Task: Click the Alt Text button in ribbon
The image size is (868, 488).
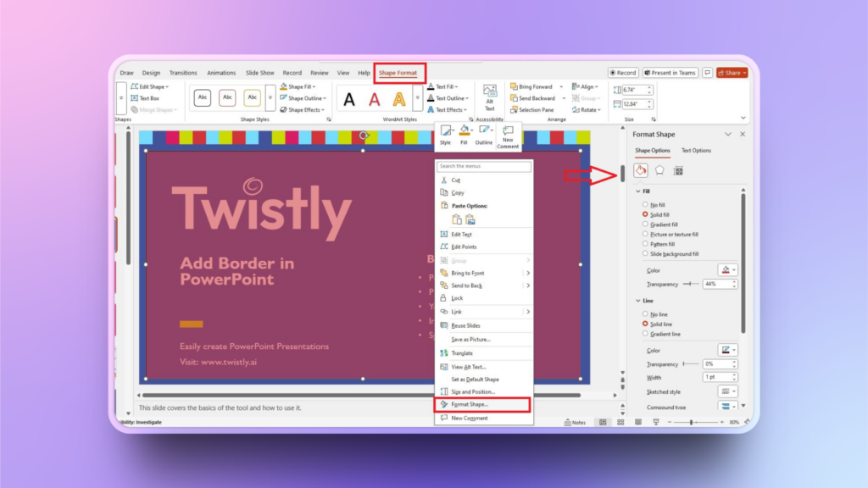Action: 489,98
